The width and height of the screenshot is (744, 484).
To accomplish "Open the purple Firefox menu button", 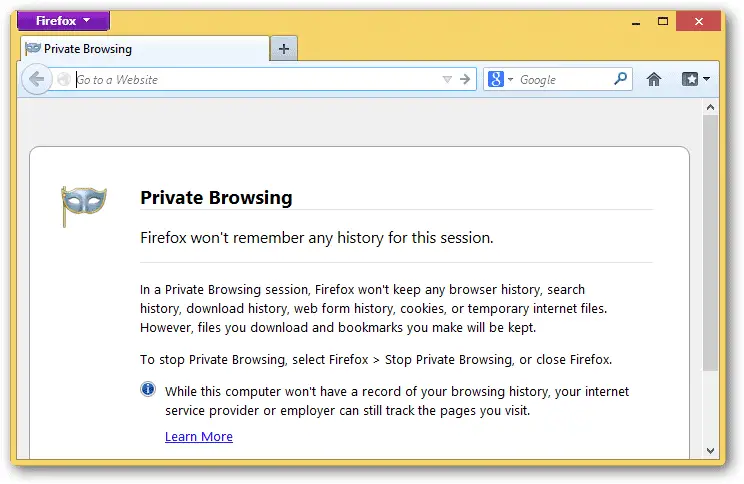I will (x=63, y=20).
